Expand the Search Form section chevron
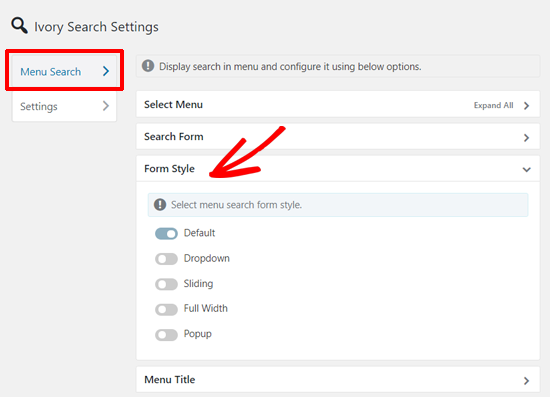550x397 pixels. click(x=526, y=137)
